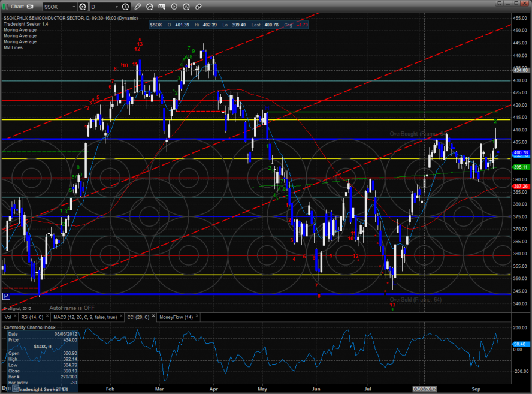Click the 400.78 last price marker
Screen dimensions: 532x394
pyautogui.click(x=520, y=152)
